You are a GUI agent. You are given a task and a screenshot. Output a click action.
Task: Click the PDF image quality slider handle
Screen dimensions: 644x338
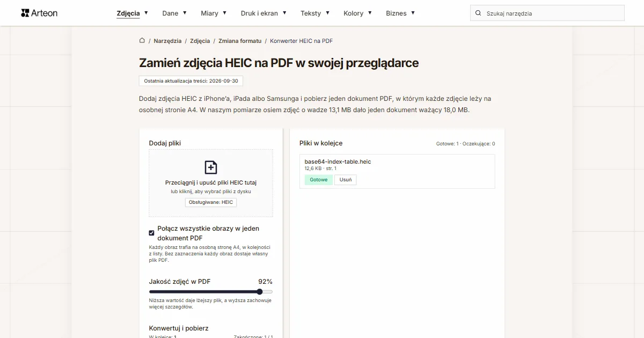[260, 292]
